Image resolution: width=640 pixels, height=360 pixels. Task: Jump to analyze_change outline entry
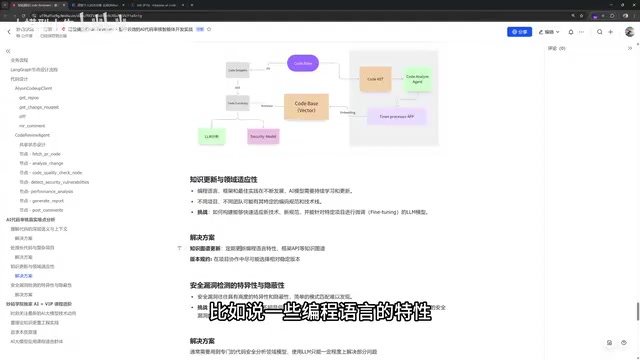click(x=42, y=163)
